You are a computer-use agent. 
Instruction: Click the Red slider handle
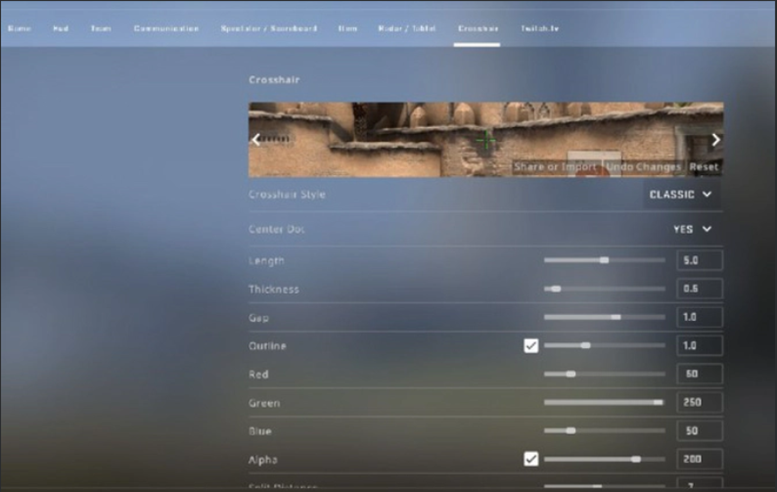pos(571,374)
